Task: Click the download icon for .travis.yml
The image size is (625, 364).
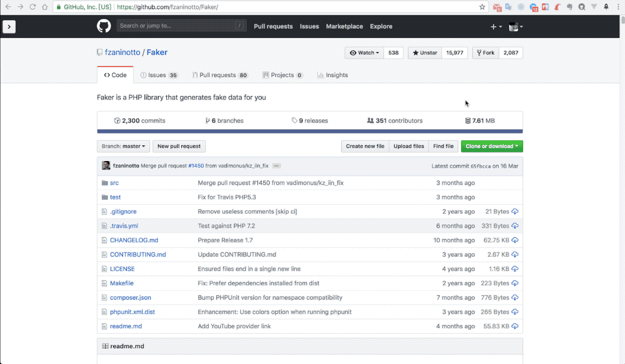Action: click(x=515, y=226)
